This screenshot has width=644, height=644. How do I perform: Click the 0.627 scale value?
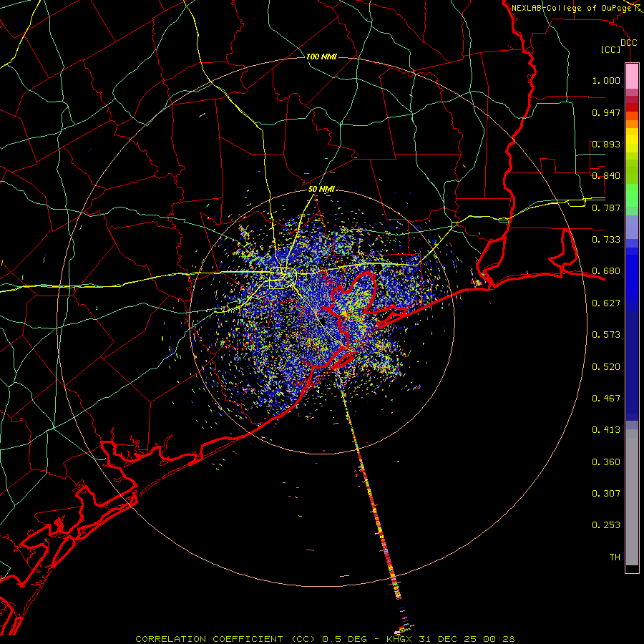606,303
